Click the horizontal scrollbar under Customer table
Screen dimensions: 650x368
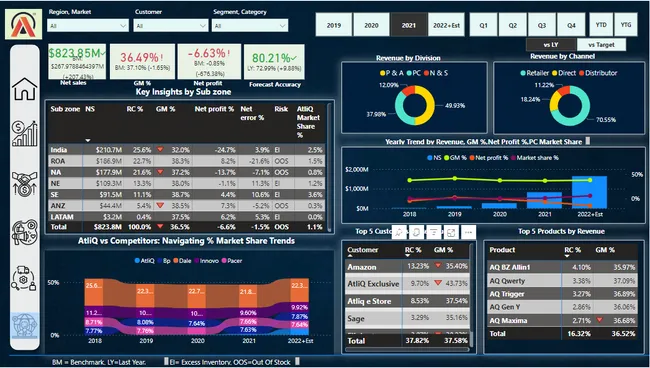tap(407, 350)
